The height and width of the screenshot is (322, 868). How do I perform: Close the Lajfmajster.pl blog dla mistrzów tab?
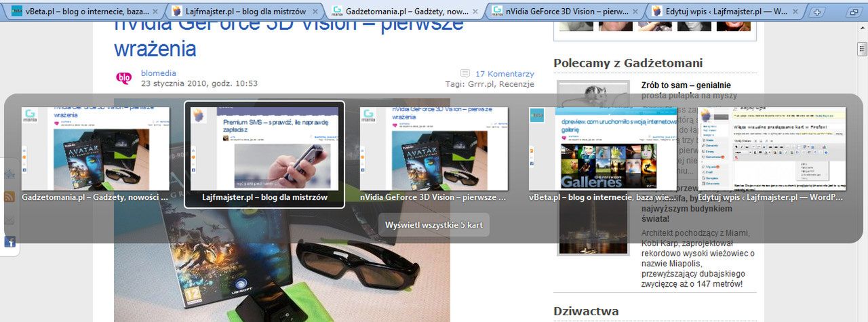point(315,12)
